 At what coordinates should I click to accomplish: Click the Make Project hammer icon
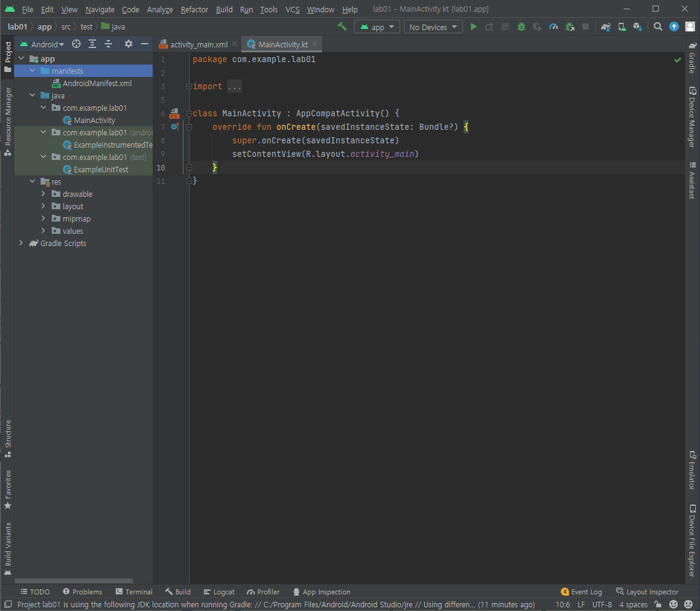342,27
